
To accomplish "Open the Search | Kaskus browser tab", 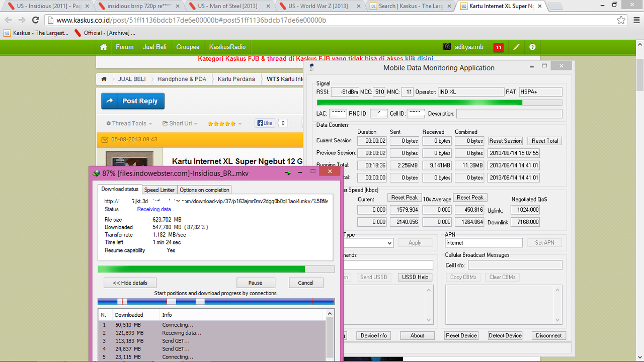I will click(x=410, y=6).
